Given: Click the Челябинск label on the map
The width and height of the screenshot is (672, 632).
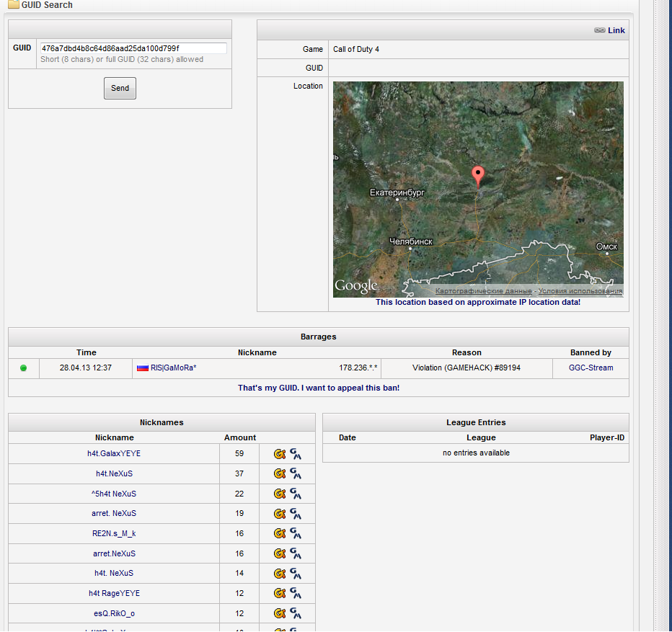Looking at the screenshot, I should click(411, 241).
